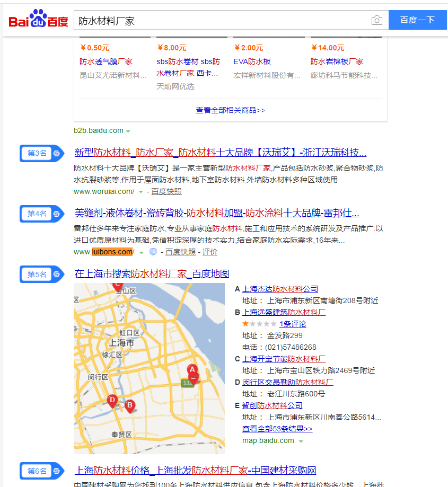Click the 第6名 rank badge icon
Image resolution: width=448 pixels, height=487 pixels.
[42, 471]
